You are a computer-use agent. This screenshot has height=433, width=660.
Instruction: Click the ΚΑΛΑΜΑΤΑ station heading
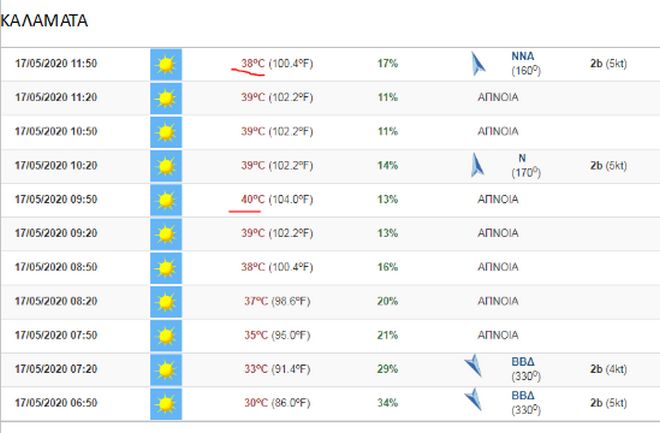[44, 20]
